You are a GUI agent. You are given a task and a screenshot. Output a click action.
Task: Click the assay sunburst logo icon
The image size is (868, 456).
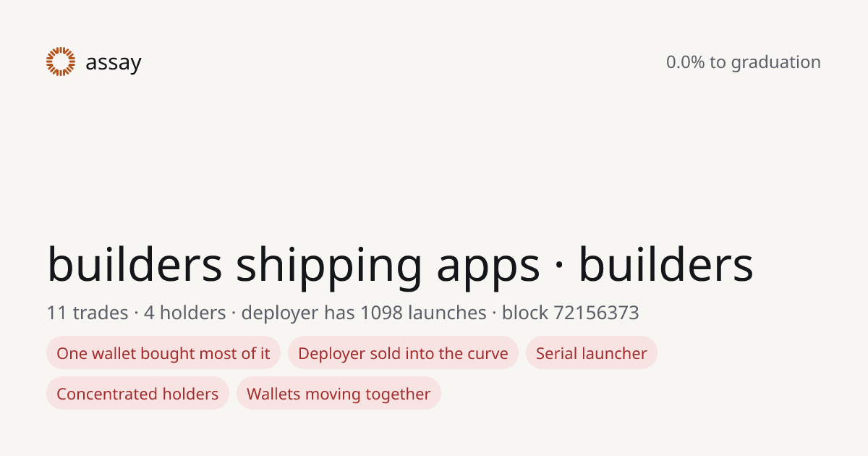pyautogui.click(x=61, y=62)
